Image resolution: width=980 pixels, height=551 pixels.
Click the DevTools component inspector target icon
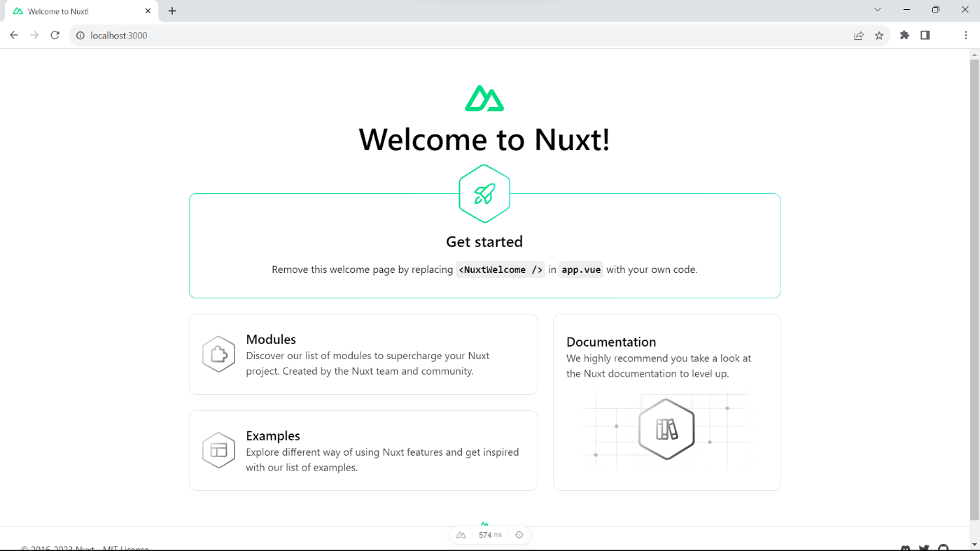click(x=519, y=535)
